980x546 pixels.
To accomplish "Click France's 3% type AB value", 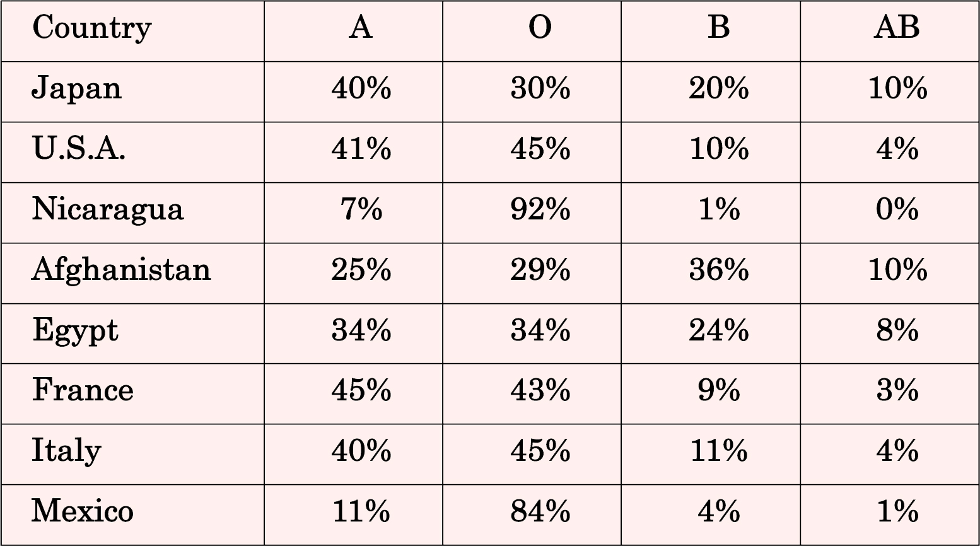I will (x=896, y=391).
